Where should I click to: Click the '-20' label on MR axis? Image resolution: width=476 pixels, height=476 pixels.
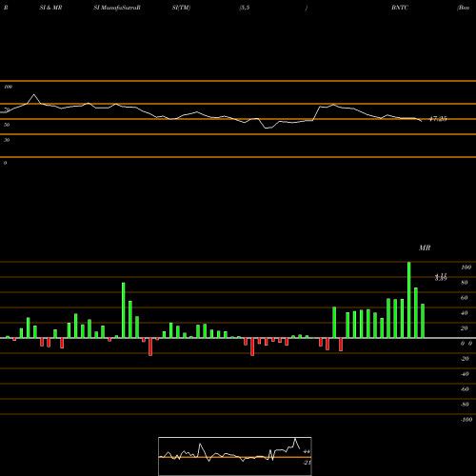pyautogui.click(x=465, y=359)
